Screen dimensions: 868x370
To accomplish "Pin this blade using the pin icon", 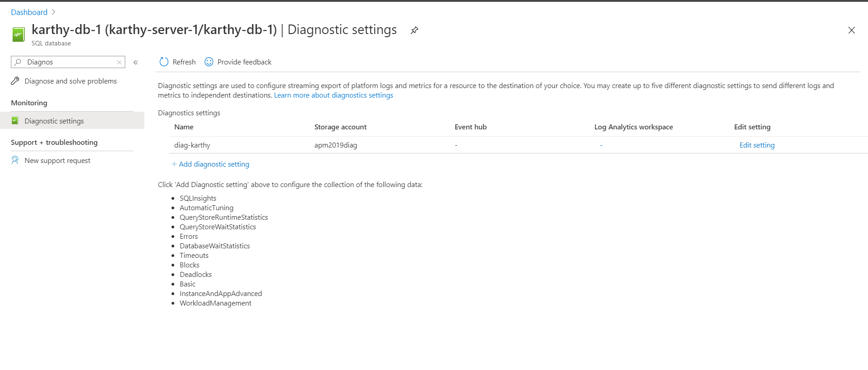I will (414, 30).
